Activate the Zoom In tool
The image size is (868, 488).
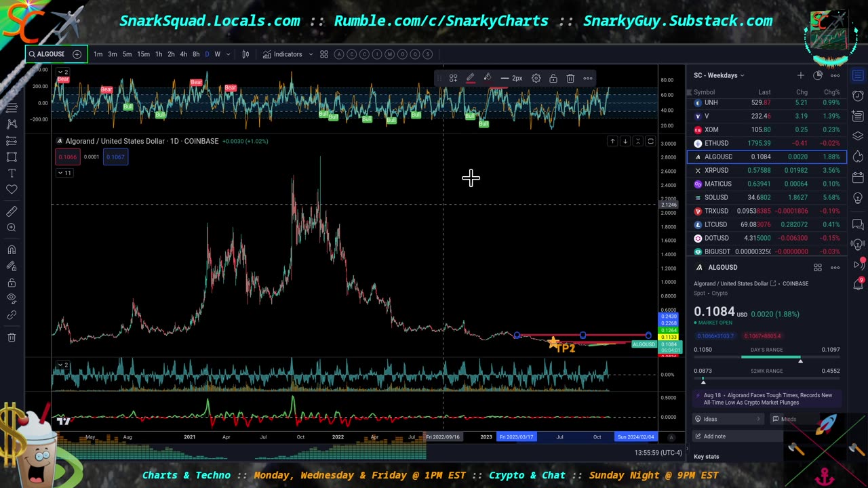point(12,228)
